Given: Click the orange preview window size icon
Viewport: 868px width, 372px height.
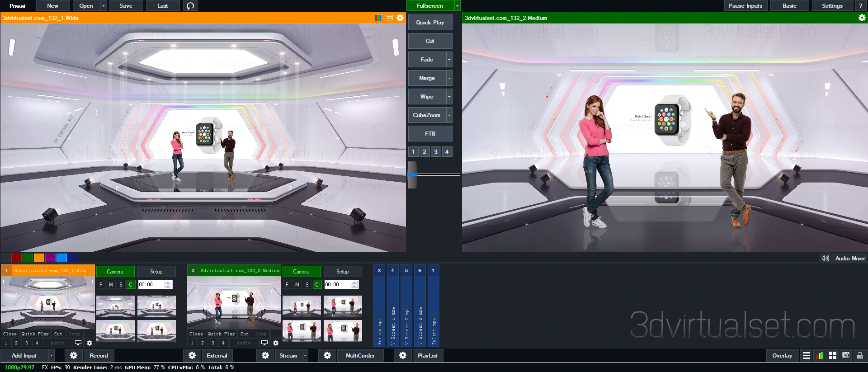Looking at the screenshot, I should tap(389, 18).
